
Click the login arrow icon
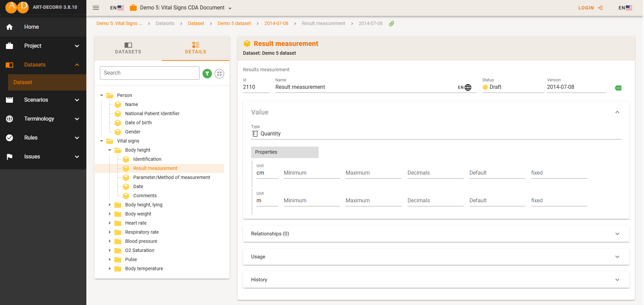tap(600, 8)
